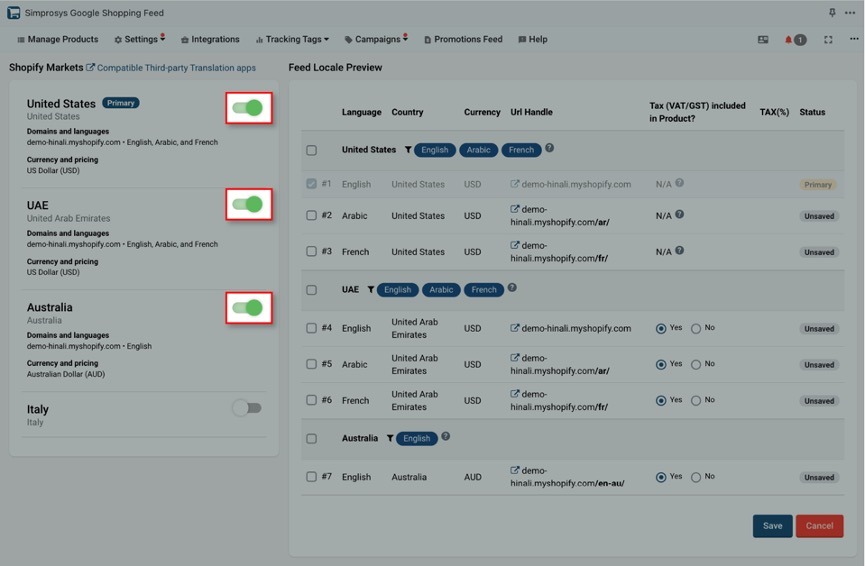Click the Primary status badge in row #1
This screenshot has height=566, width=866.
(x=817, y=184)
